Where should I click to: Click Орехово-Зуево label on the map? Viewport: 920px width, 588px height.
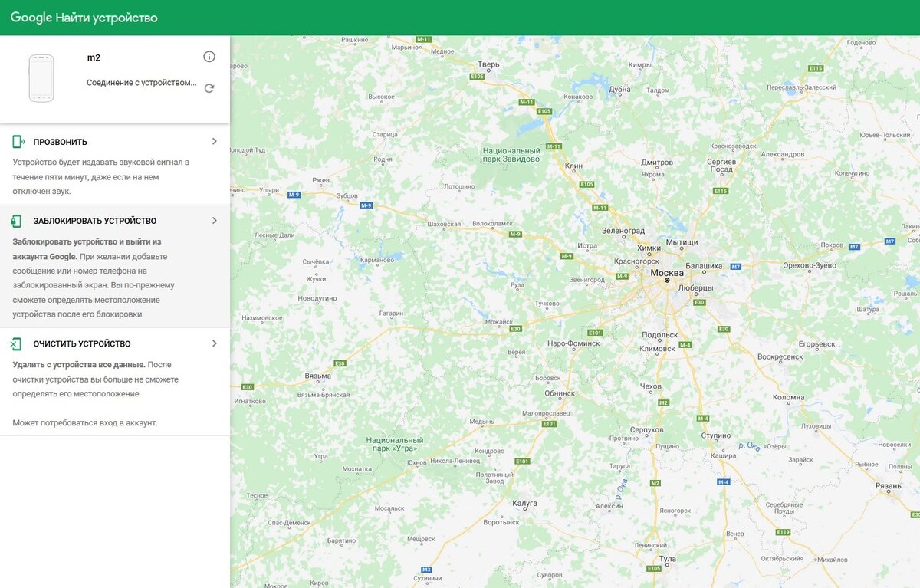(x=810, y=265)
